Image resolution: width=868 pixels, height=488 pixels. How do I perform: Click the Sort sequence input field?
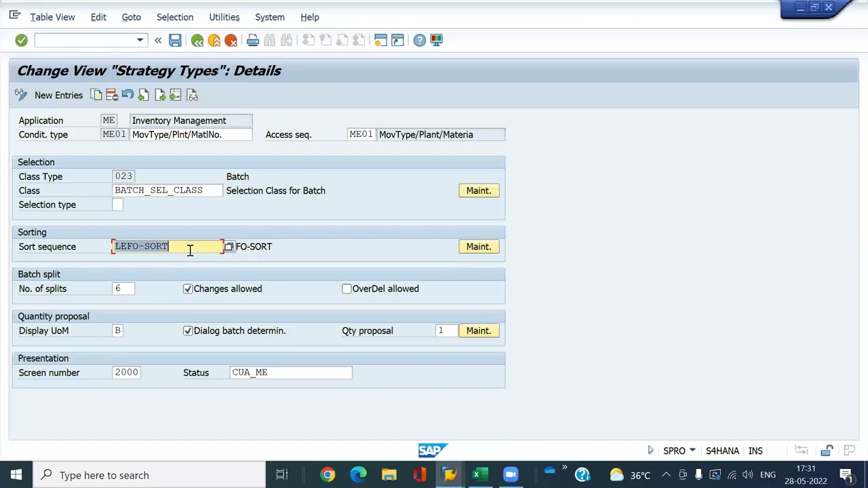coord(167,247)
